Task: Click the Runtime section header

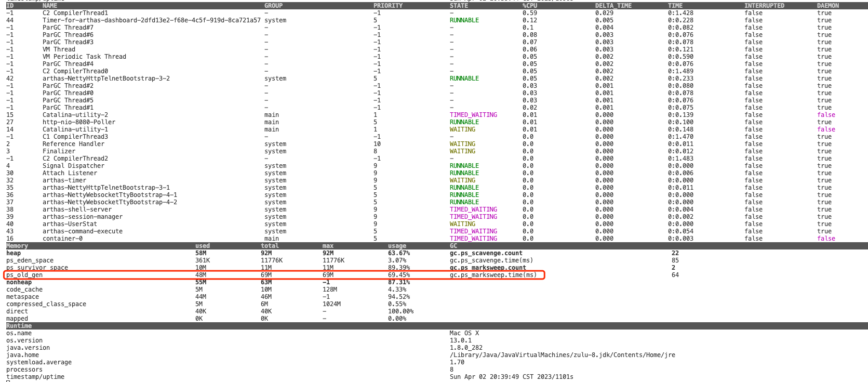Action: pos(19,326)
